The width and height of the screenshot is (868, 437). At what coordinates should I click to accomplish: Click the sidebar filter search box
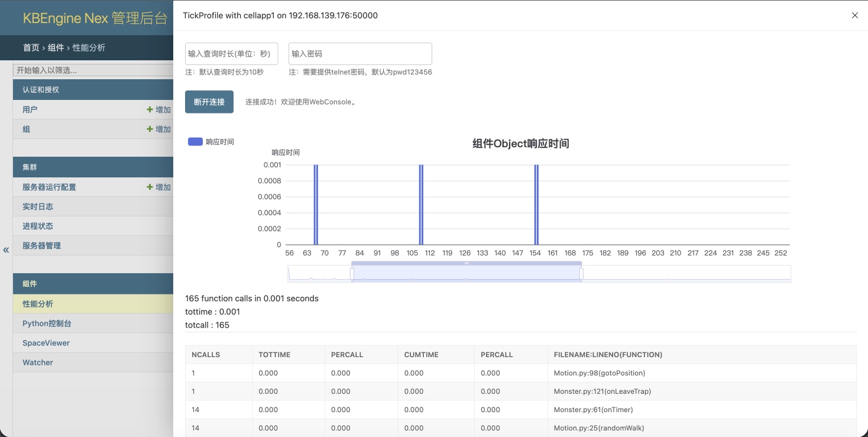click(x=93, y=70)
